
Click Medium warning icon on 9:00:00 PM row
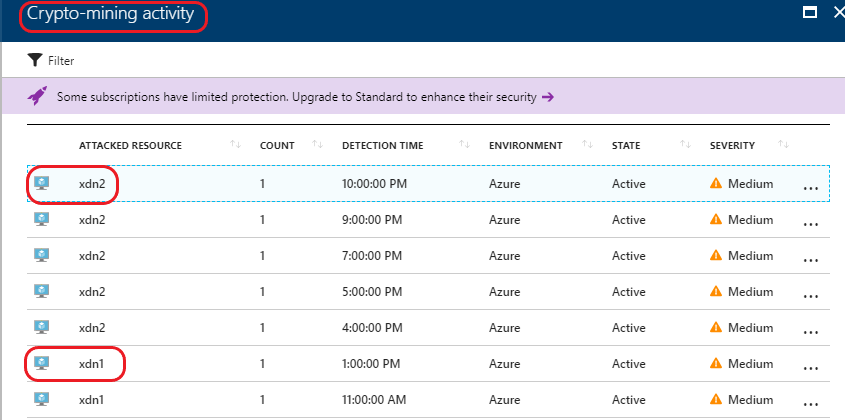pyautogui.click(x=716, y=219)
